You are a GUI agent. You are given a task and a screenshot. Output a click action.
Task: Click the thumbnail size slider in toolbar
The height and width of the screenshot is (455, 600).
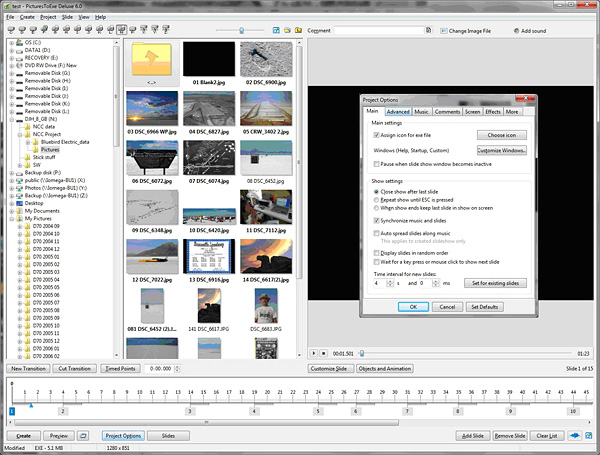pos(242,31)
